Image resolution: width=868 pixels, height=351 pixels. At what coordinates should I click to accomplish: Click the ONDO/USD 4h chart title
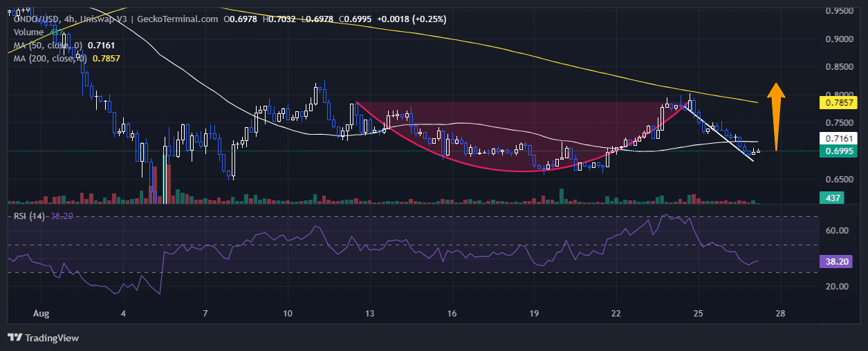pos(115,19)
